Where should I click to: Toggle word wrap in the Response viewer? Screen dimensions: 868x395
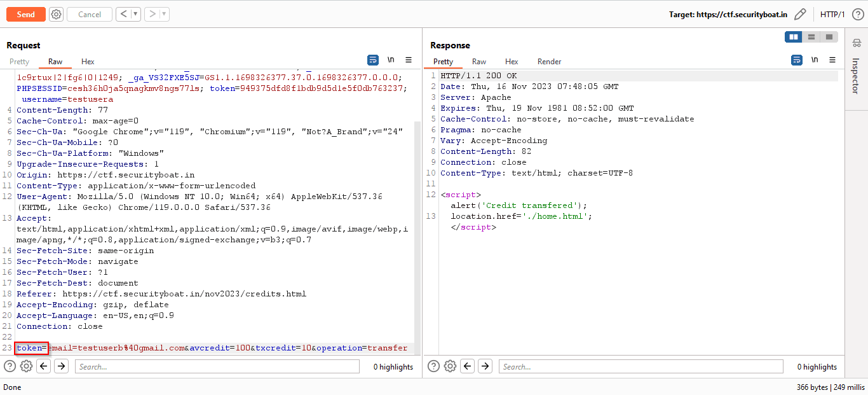797,60
